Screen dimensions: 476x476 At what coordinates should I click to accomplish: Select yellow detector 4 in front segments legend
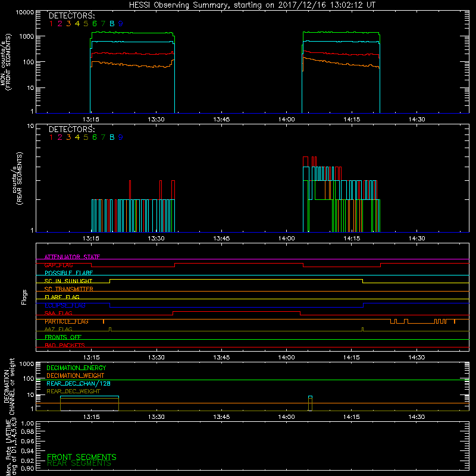coord(77,24)
